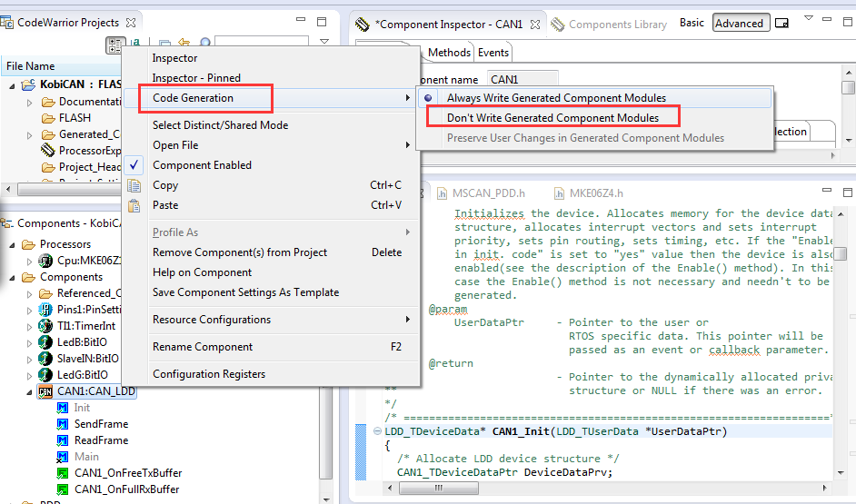Click the KobiCAN project folder icon

pos(28,84)
